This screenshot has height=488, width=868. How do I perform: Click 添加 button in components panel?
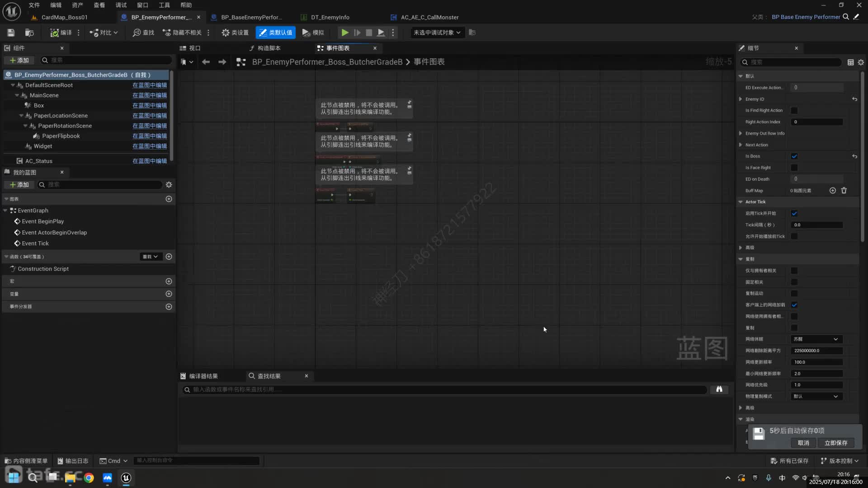(19, 60)
